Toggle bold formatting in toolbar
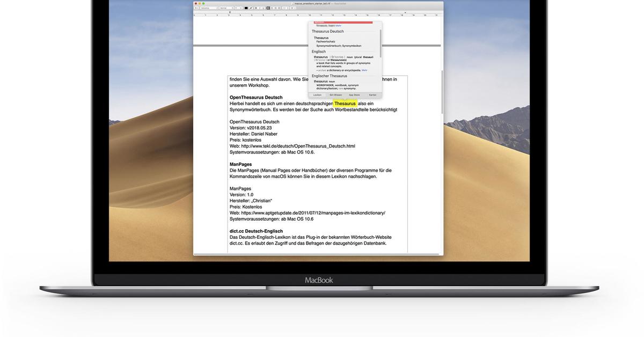Screen dimensions: 644x337 pyautogui.click(x=256, y=8)
